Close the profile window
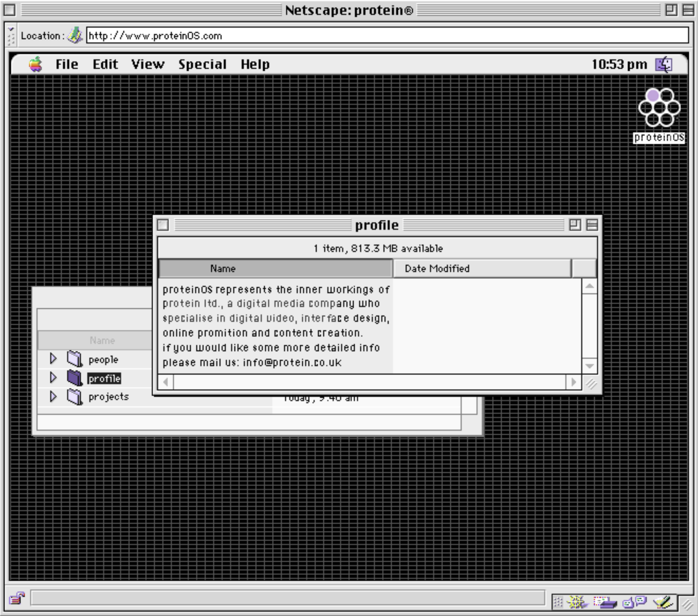Image resolution: width=698 pixels, height=616 pixels. click(163, 225)
